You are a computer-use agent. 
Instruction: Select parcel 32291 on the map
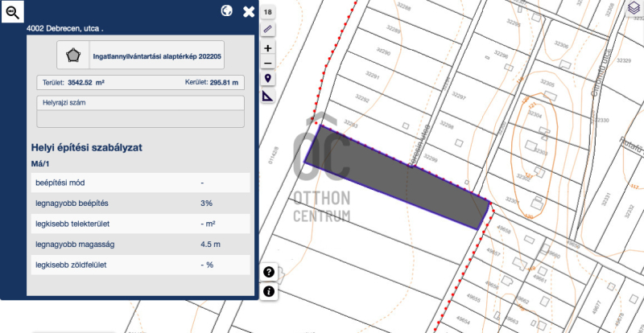(371, 76)
